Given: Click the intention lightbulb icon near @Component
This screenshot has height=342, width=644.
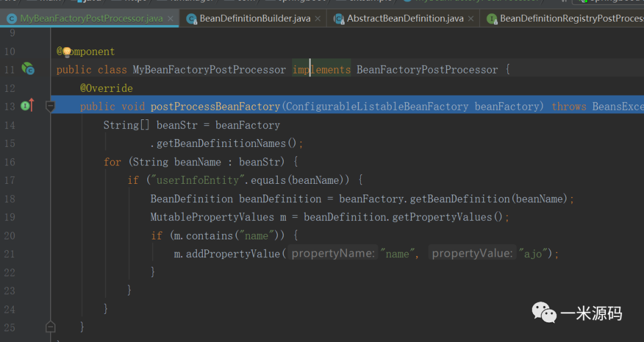Looking at the screenshot, I should click(x=67, y=52).
